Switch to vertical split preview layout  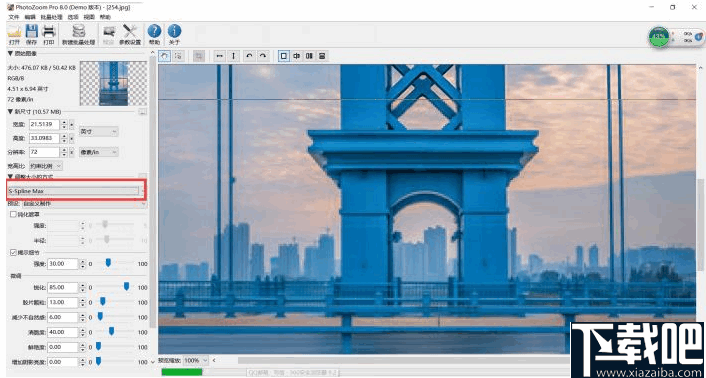pyautogui.click(x=296, y=56)
